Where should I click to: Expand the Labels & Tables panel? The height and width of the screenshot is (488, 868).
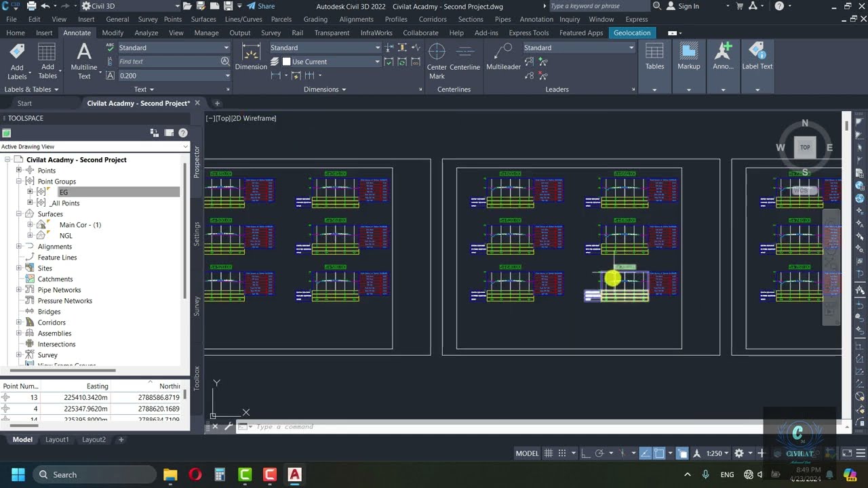(31, 89)
